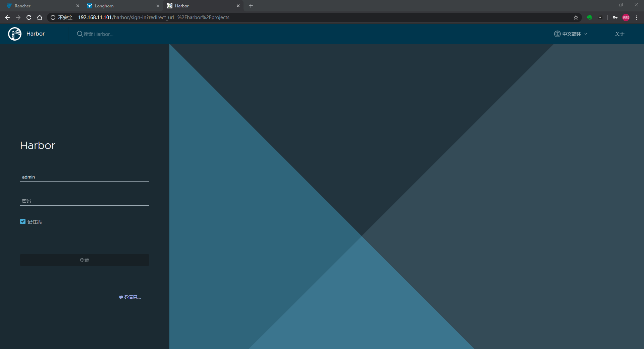The width and height of the screenshot is (644, 349).
Task: Click the Harbor title text in header
Action: (36, 34)
